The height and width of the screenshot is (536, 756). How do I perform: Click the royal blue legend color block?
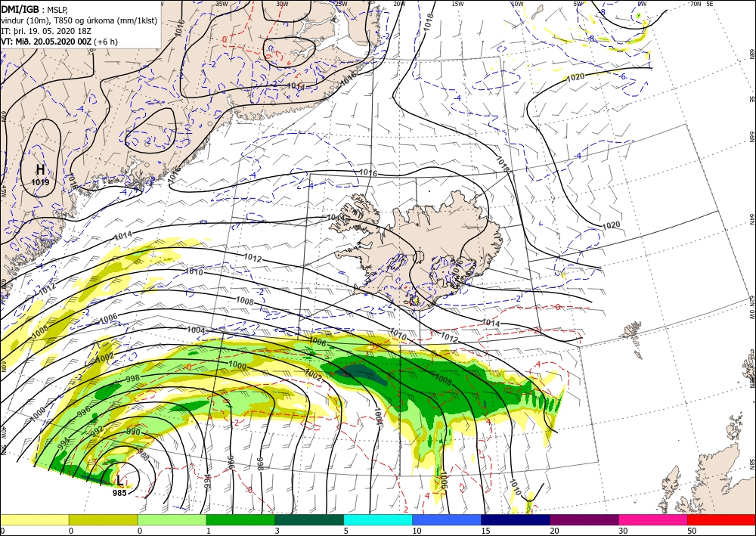447,519
